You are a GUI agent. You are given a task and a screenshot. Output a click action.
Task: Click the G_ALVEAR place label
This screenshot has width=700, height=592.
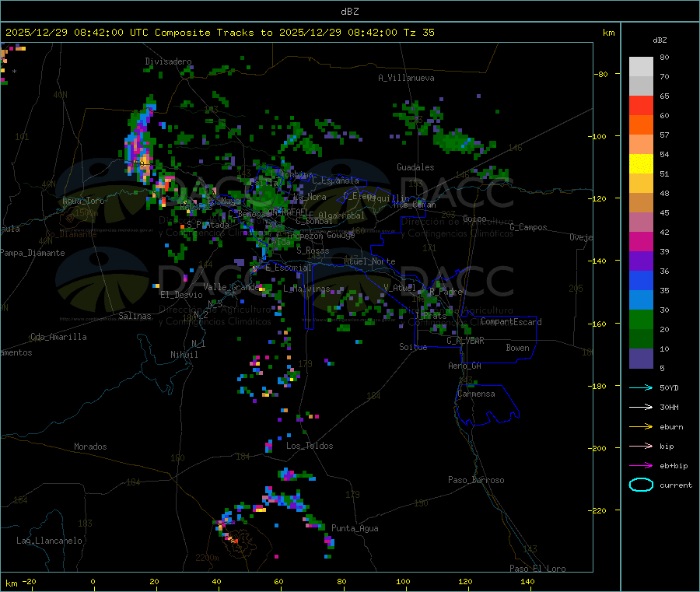click(x=465, y=341)
